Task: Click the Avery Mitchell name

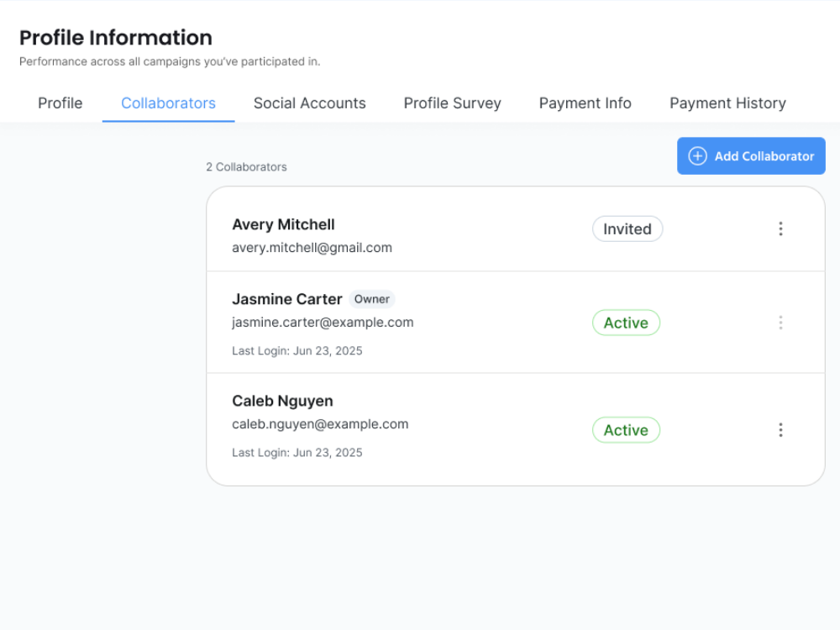Action: click(x=283, y=224)
